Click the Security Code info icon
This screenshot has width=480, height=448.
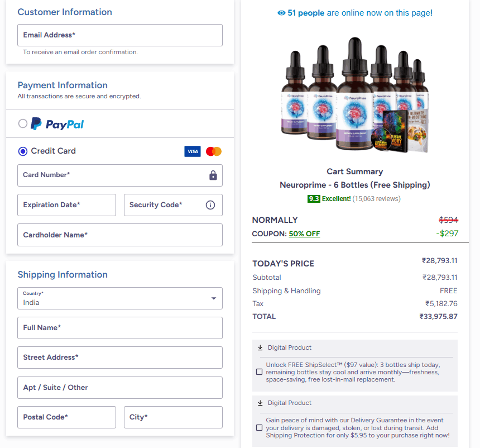(x=210, y=204)
